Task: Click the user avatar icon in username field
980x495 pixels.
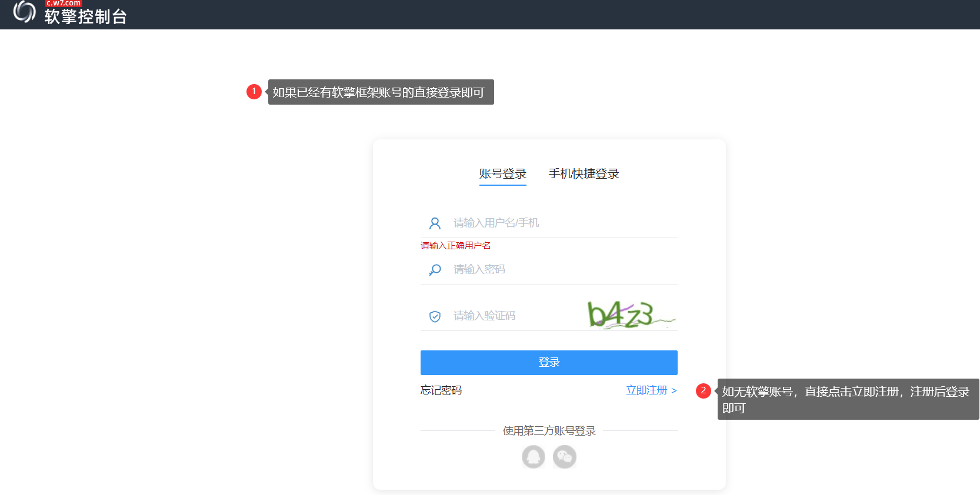Action: click(x=435, y=223)
